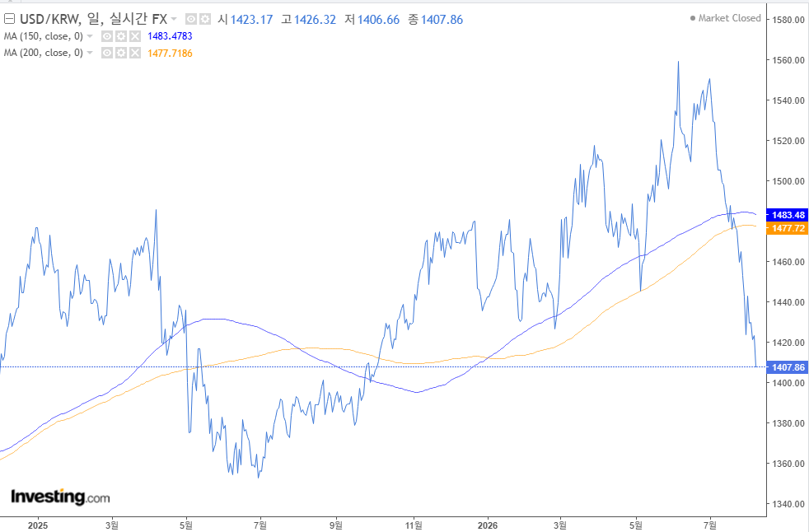Click the high price 1426.32
The image size is (809, 532).
(x=315, y=20)
